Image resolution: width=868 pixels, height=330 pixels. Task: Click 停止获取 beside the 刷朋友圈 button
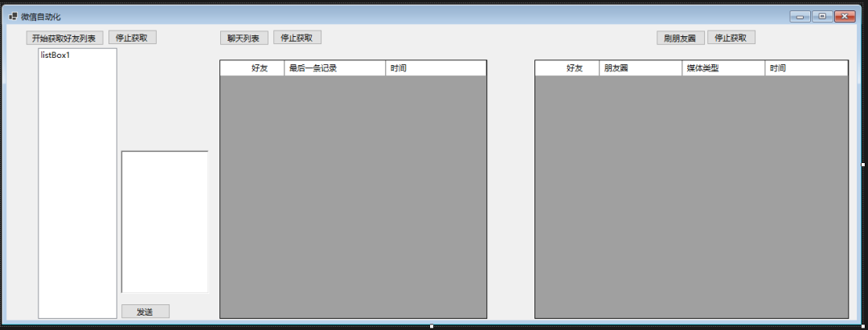(x=731, y=38)
